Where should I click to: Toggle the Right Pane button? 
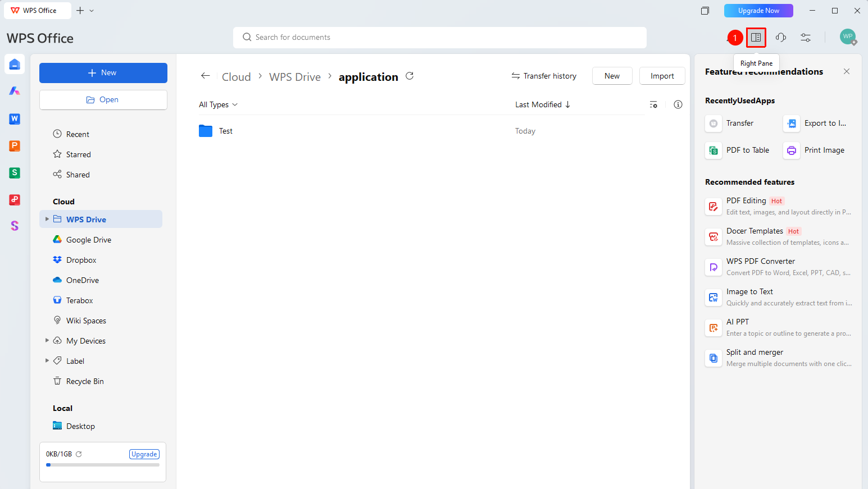(x=756, y=38)
